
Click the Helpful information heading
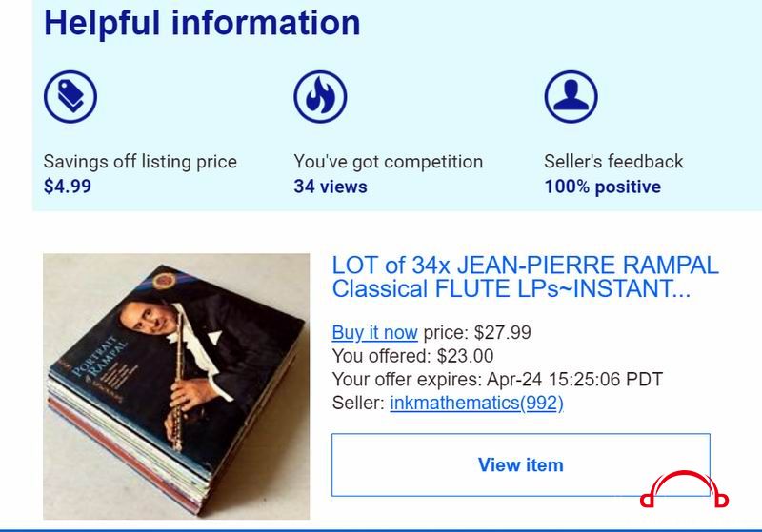pyautogui.click(x=202, y=23)
